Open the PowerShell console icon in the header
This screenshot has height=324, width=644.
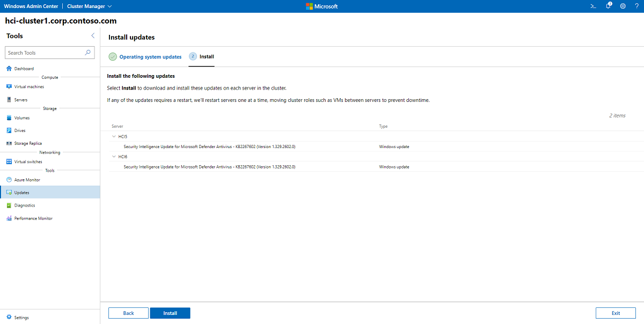point(594,6)
